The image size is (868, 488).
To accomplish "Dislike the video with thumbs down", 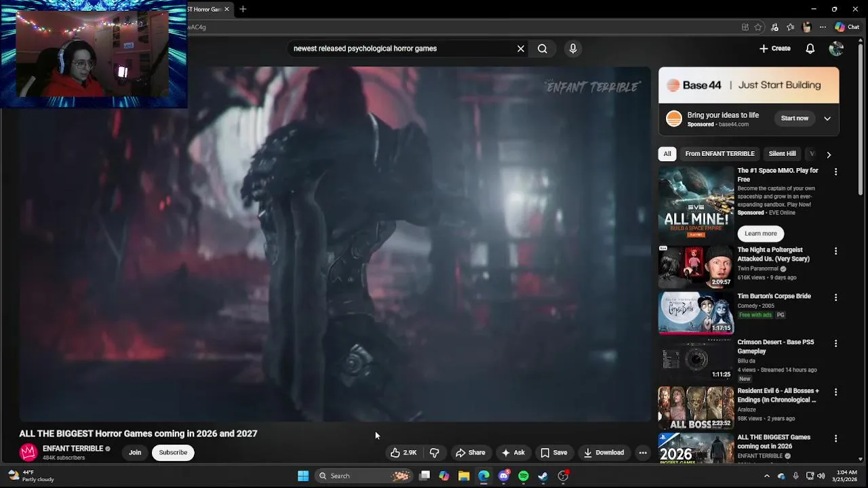I will click(435, 453).
